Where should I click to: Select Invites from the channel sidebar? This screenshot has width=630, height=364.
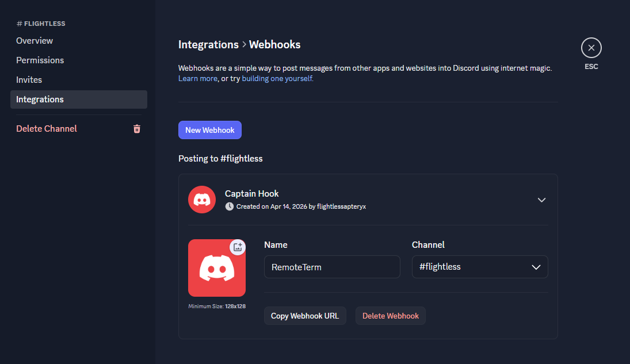point(29,80)
